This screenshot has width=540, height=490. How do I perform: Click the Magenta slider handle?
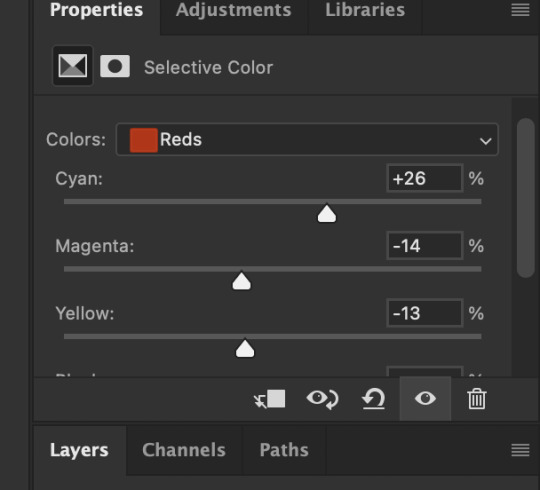(241, 281)
